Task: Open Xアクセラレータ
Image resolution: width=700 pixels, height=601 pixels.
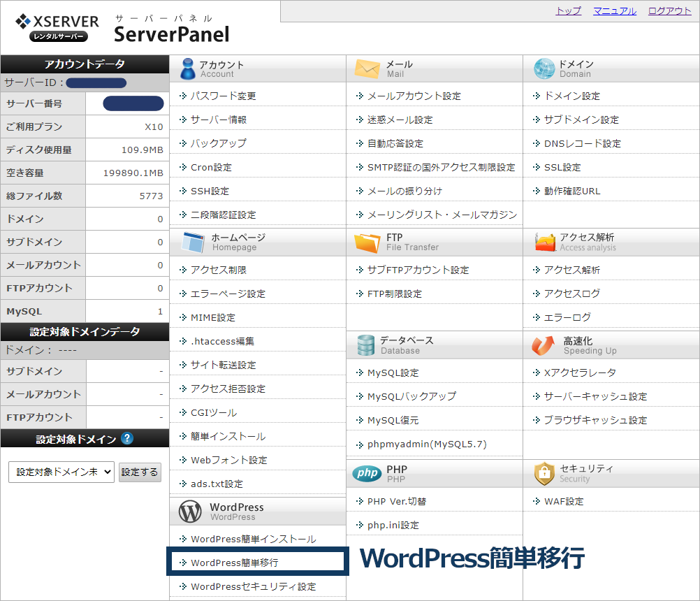Action: tap(581, 372)
